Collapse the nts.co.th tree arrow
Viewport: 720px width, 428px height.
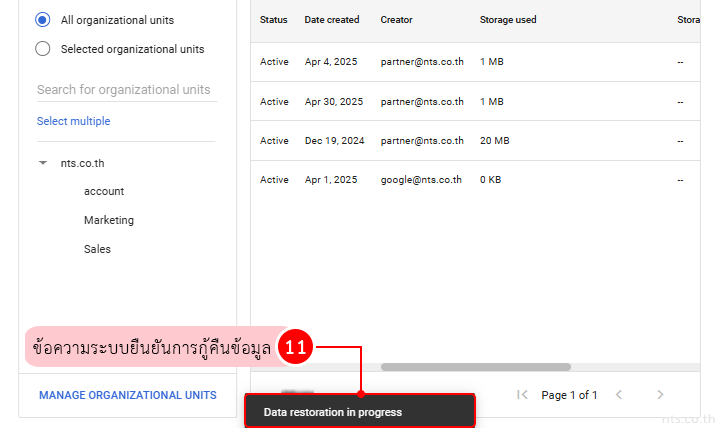pyautogui.click(x=42, y=162)
